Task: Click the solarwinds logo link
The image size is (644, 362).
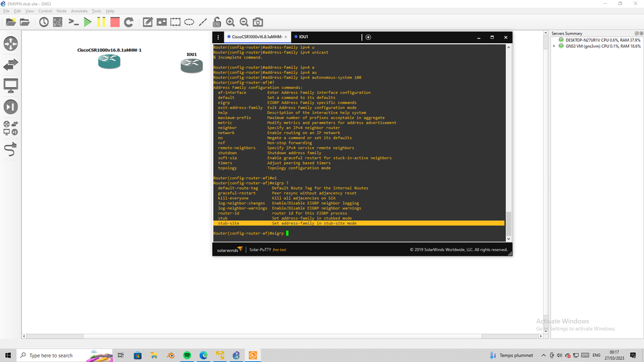Action: (x=229, y=249)
